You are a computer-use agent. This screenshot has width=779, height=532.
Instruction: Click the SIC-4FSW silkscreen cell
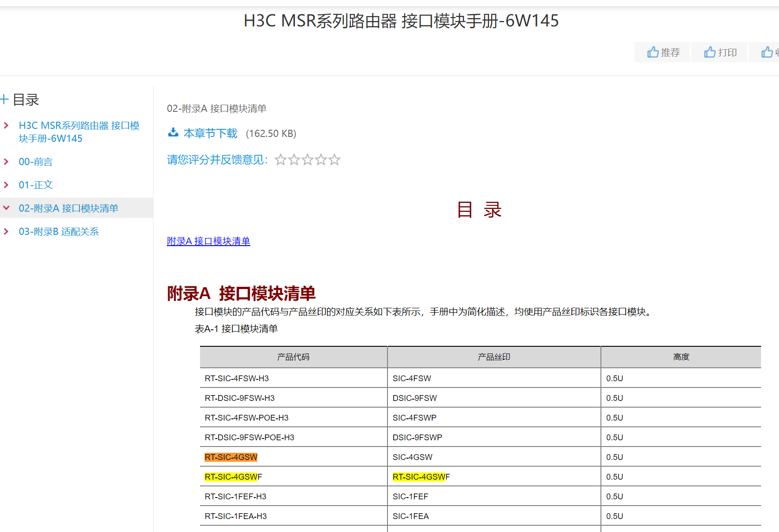click(x=494, y=378)
